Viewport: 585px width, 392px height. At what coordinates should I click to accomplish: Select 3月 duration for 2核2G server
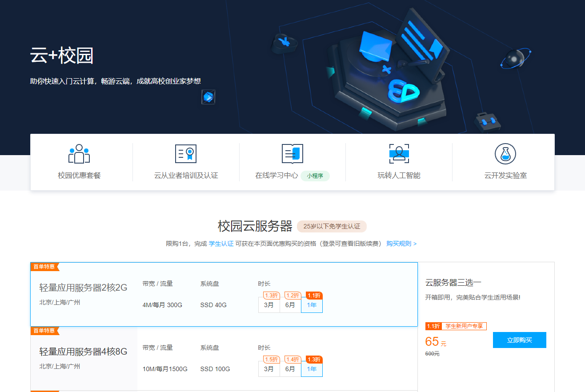269,305
